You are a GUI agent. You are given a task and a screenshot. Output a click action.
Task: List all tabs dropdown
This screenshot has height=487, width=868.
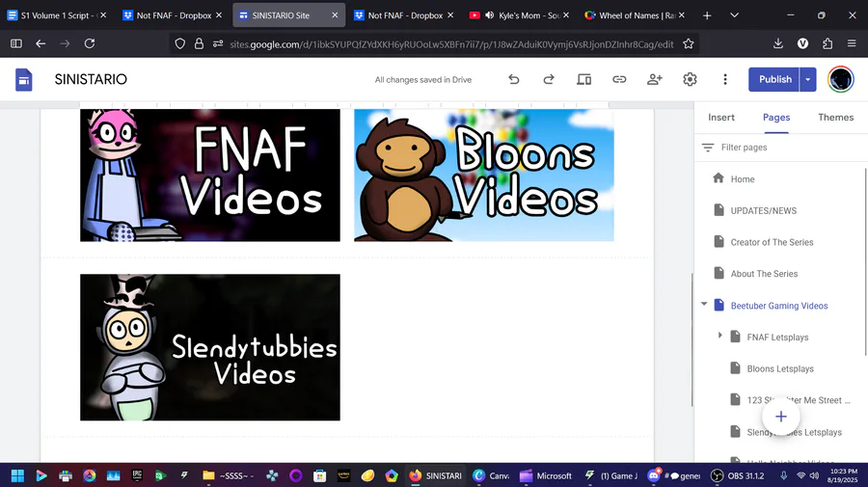[734, 15]
